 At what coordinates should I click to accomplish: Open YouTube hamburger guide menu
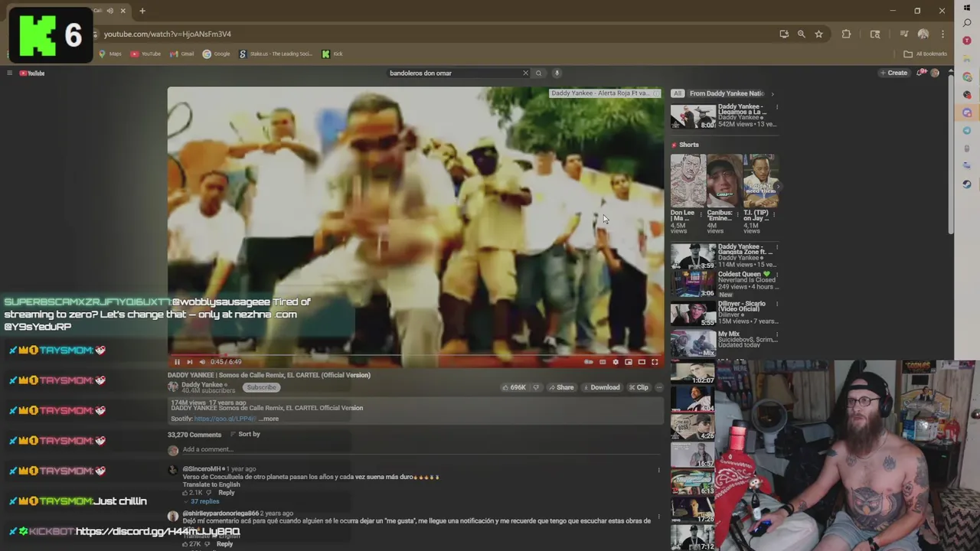click(x=9, y=73)
